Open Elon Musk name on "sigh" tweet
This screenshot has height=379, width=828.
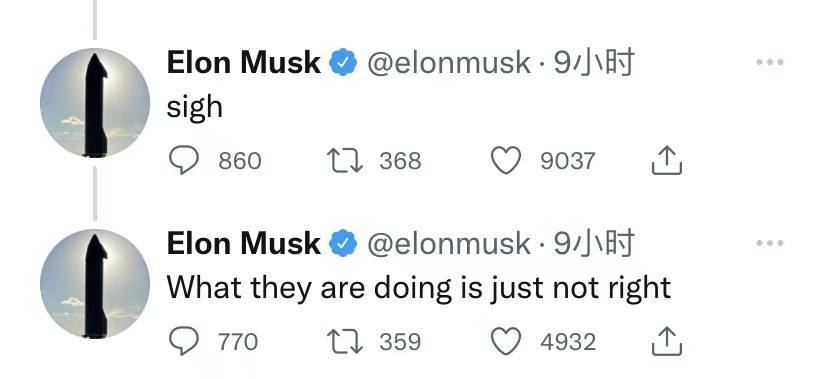[243, 62]
